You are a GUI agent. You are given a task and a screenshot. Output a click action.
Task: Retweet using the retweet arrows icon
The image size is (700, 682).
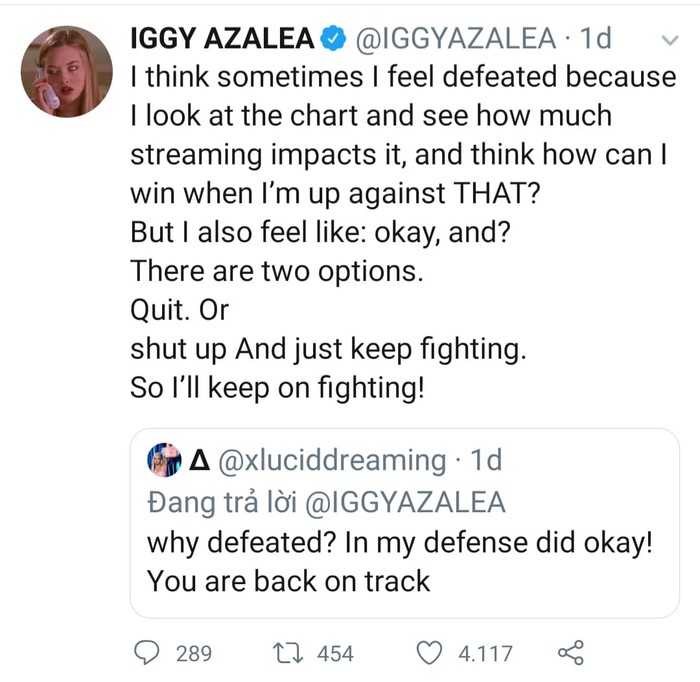point(289,653)
